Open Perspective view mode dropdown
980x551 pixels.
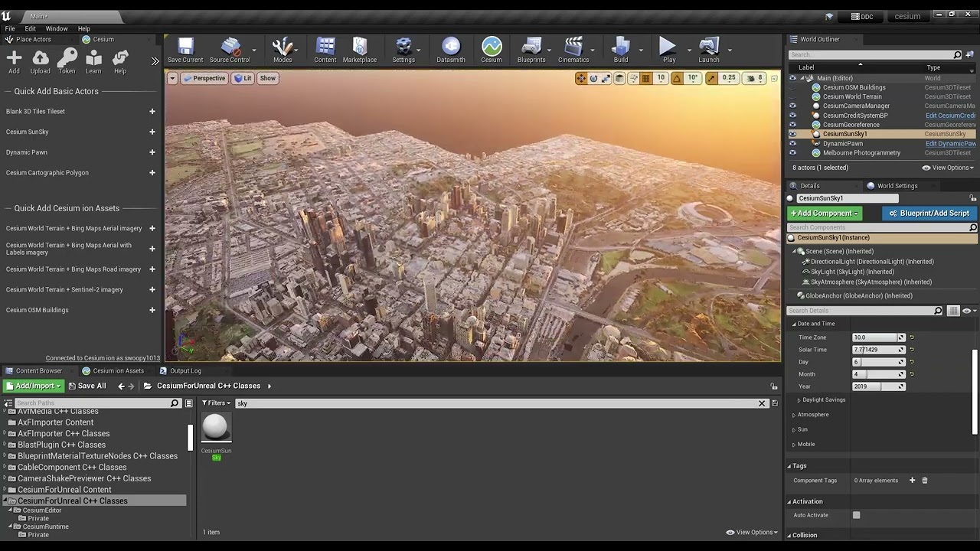(x=204, y=78)
